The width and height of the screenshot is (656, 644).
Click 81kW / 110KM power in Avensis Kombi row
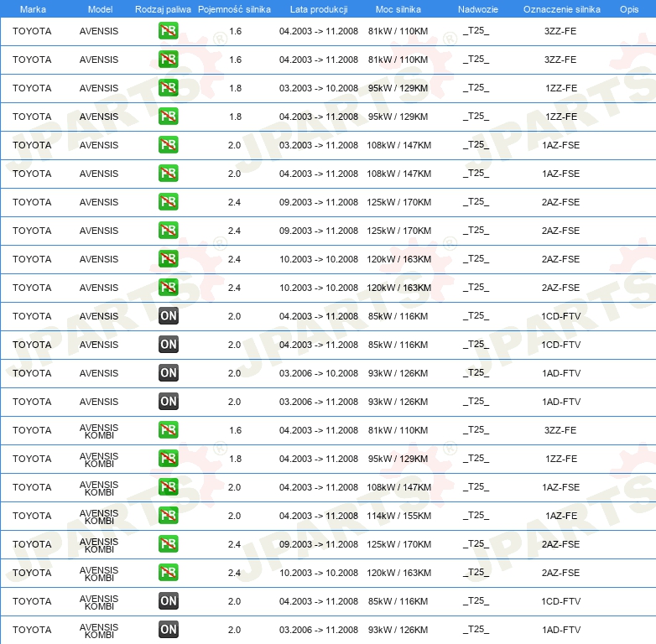(398, 430)
